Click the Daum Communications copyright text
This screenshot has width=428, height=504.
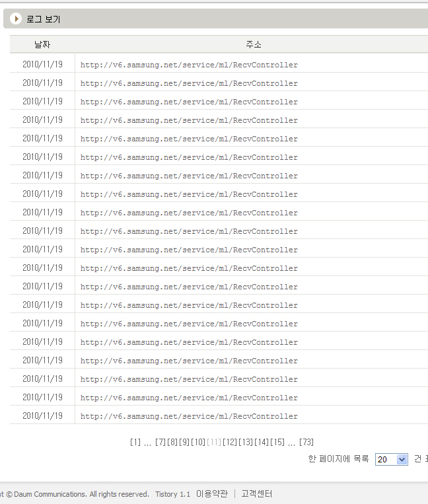pyautogui.click(x=75, y=494)
